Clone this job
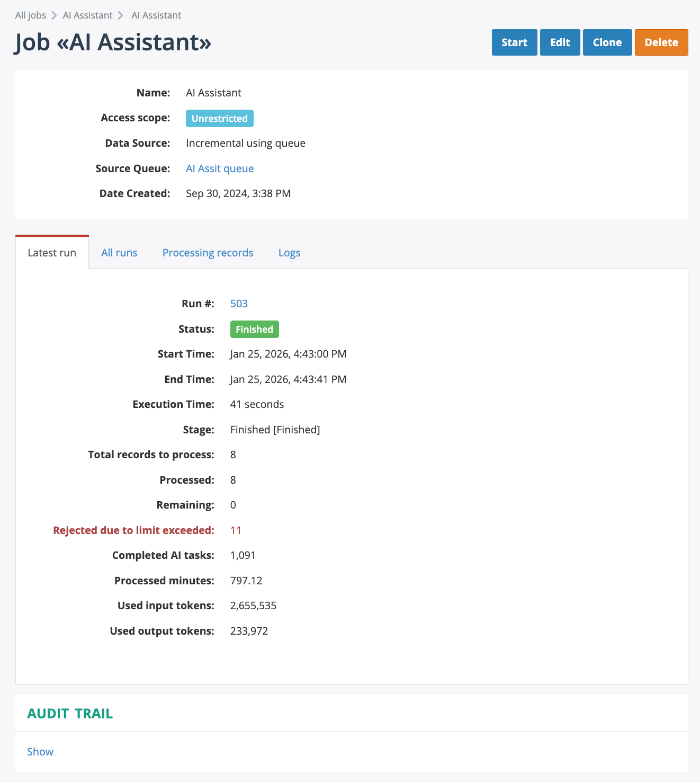700x783 pixels. pos(607,42)
